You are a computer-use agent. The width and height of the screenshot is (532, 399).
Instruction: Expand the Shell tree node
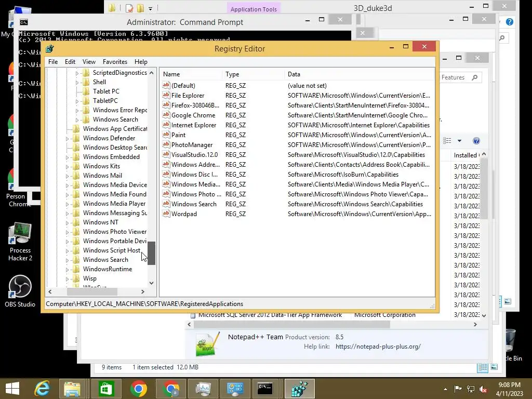point(77,83)
